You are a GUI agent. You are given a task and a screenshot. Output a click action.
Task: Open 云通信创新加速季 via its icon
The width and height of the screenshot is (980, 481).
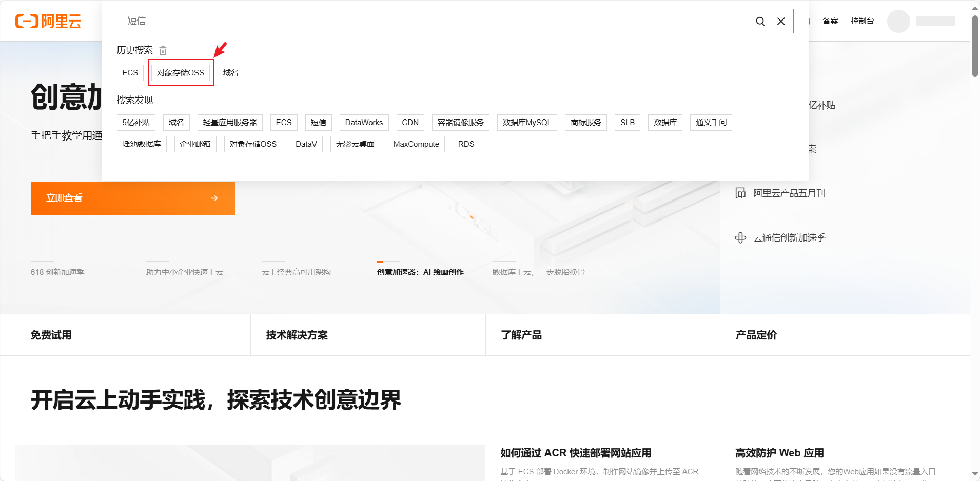coord(741,237)
